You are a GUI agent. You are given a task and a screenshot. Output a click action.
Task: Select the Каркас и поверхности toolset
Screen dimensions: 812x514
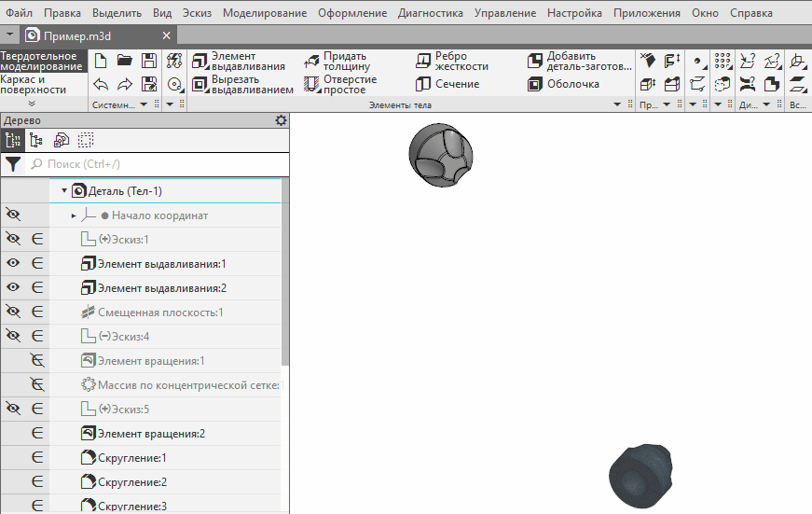(34, 85)
